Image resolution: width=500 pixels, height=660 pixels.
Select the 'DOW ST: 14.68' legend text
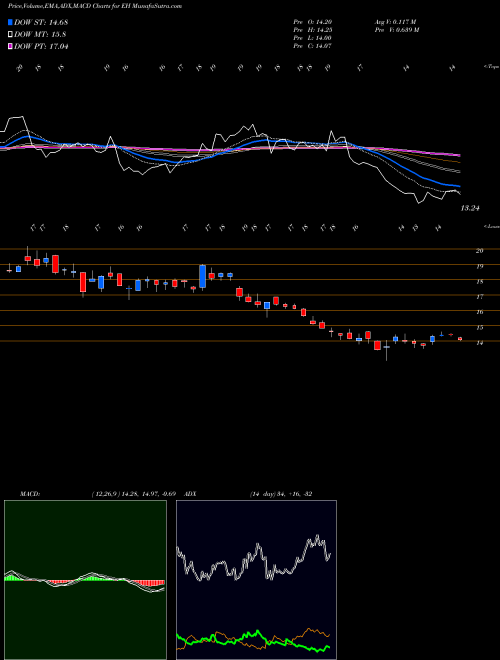[x=41, y=22]
